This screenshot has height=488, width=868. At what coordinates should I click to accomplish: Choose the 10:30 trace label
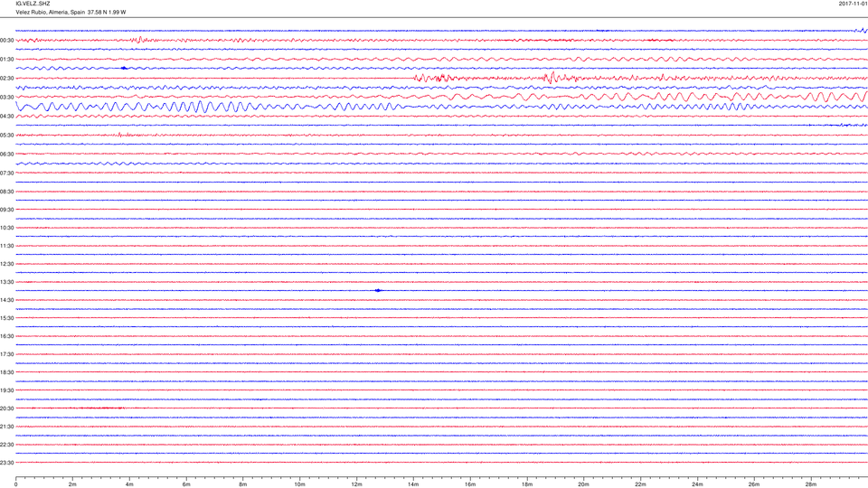point(7,228)
